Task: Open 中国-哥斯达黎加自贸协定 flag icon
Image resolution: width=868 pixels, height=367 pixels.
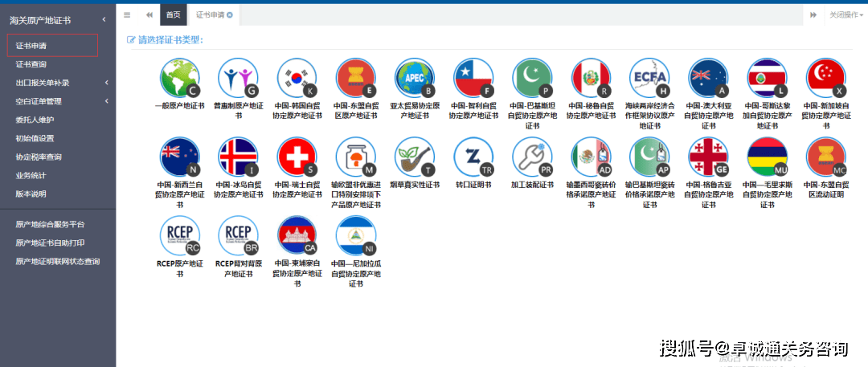Action: [767, 78]
